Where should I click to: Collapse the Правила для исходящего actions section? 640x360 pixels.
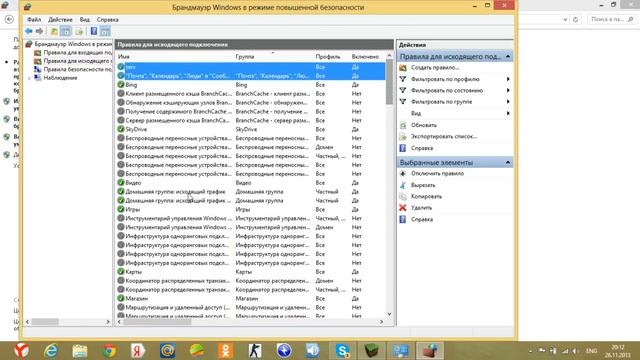508,56
